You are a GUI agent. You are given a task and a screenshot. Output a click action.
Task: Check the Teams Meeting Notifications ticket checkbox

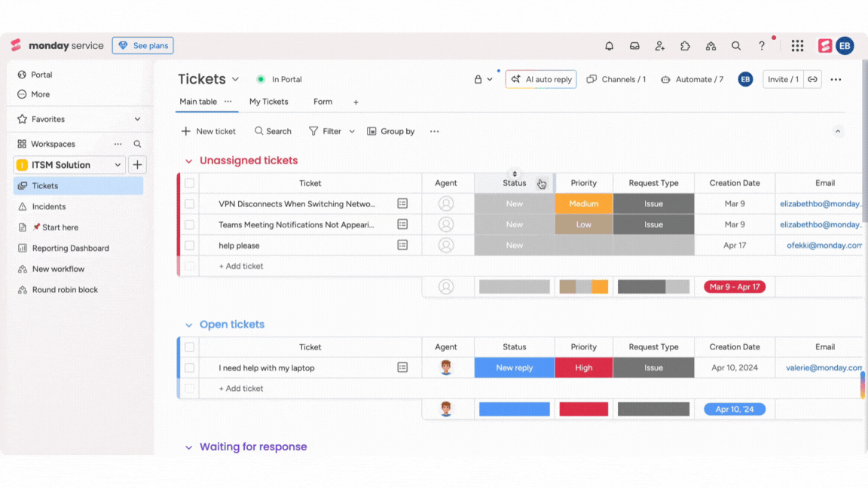pos(189,224)
